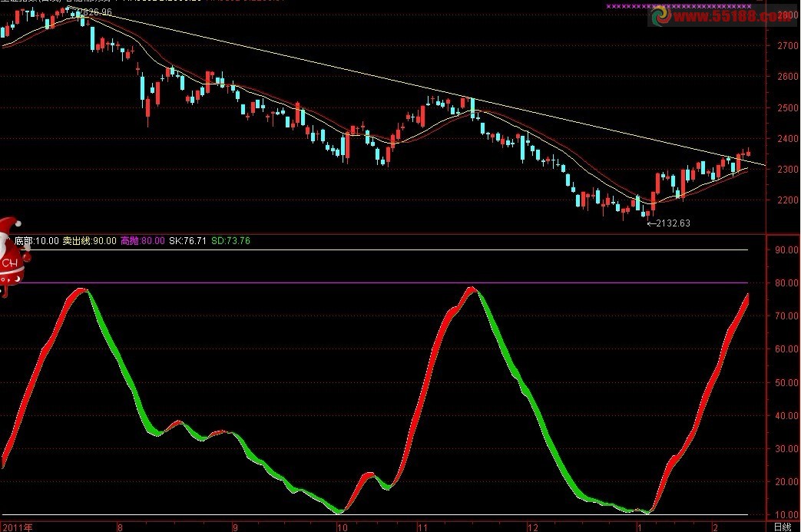801x532 pixels.
Task: Click the magenta 高抛:80.00 label
Action: click(142, 240)
